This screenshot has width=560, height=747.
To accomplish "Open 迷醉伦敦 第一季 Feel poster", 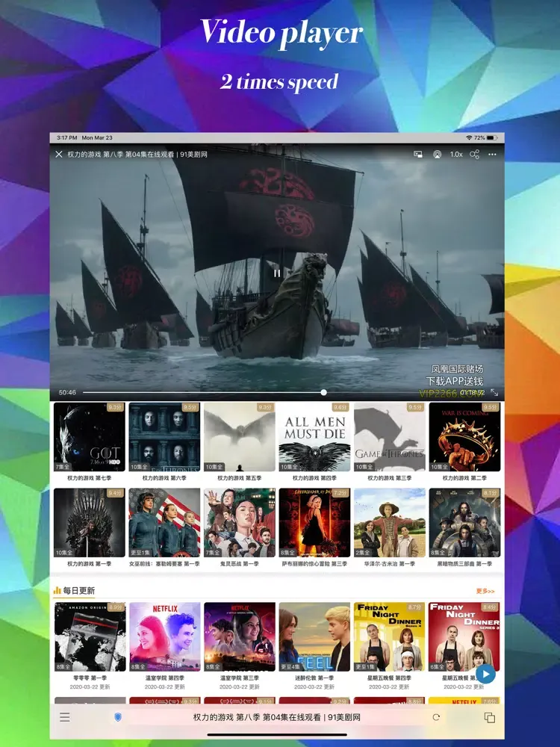I will click(314, 637).
